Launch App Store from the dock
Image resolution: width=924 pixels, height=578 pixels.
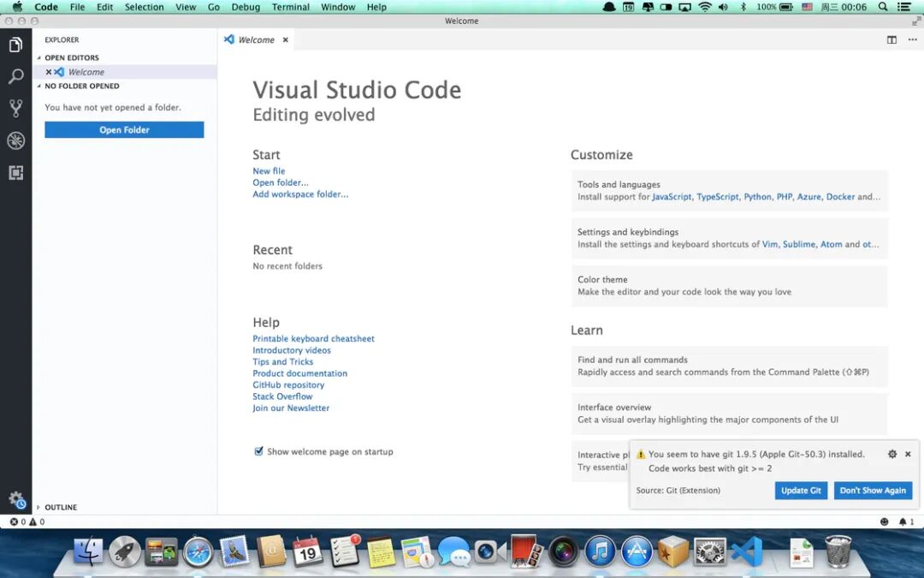point(637,552)
